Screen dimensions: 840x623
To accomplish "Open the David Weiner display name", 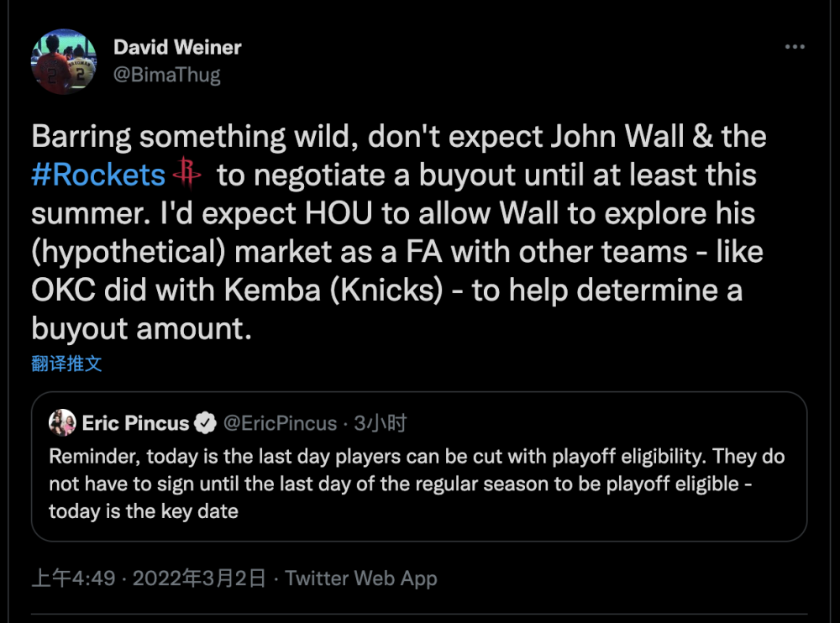I will [177, 47].
